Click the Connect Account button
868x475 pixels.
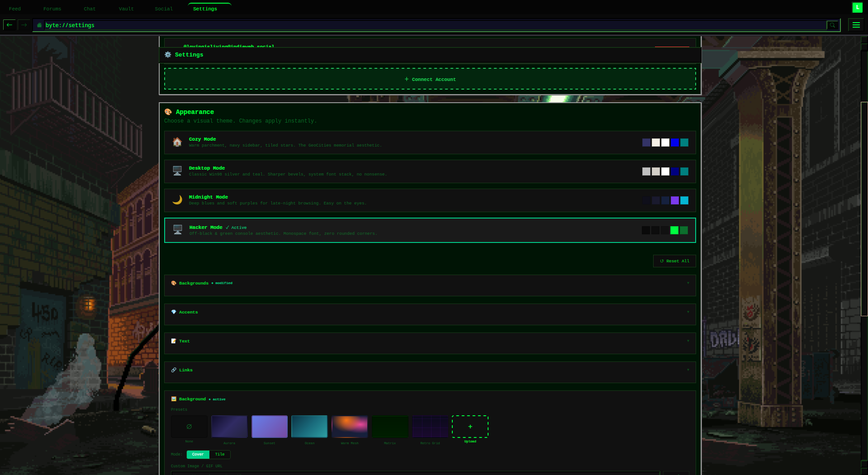click(x=430, y=79)
